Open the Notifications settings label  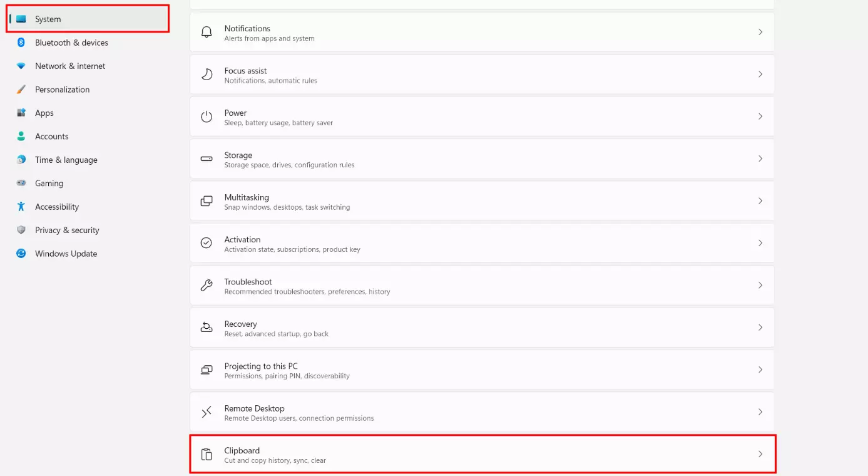click(247, 29)
